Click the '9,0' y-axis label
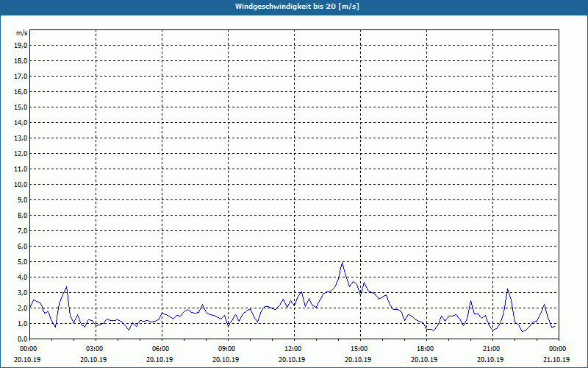 23,199
